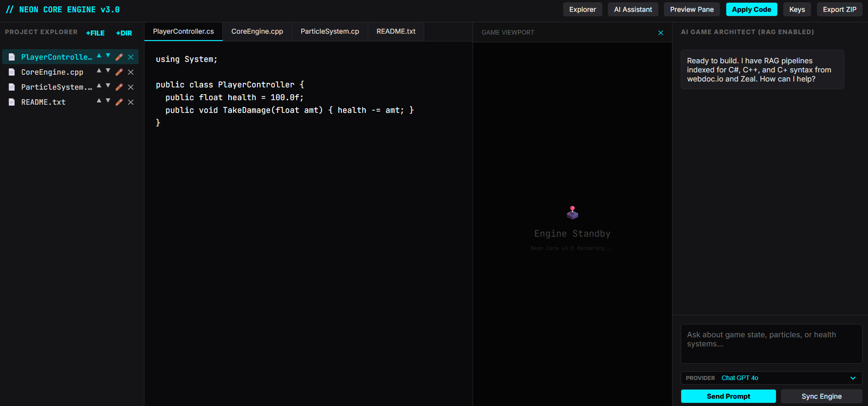The height and width of the screenshot is (406, 868).
Task: Move CoreEngine.cpp down with arrow icon
Action: 108,71
